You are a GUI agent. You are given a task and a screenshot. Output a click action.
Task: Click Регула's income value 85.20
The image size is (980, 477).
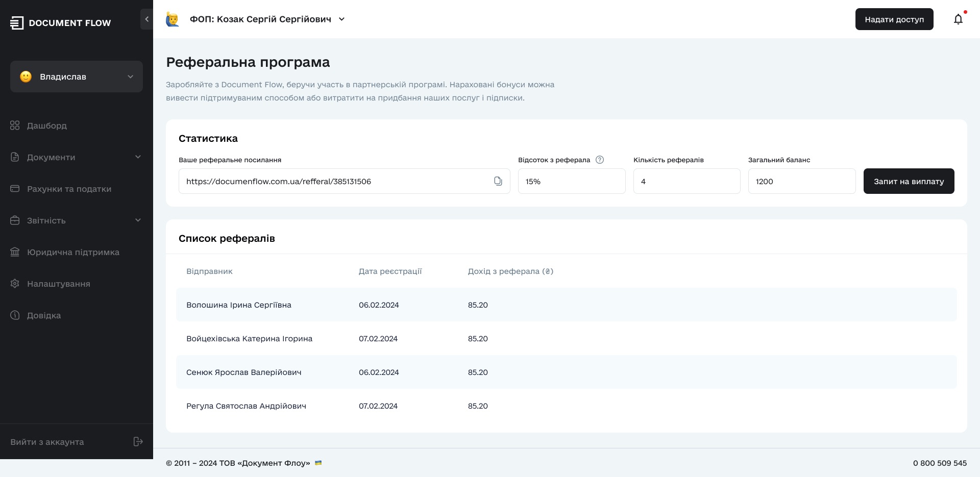478,406
